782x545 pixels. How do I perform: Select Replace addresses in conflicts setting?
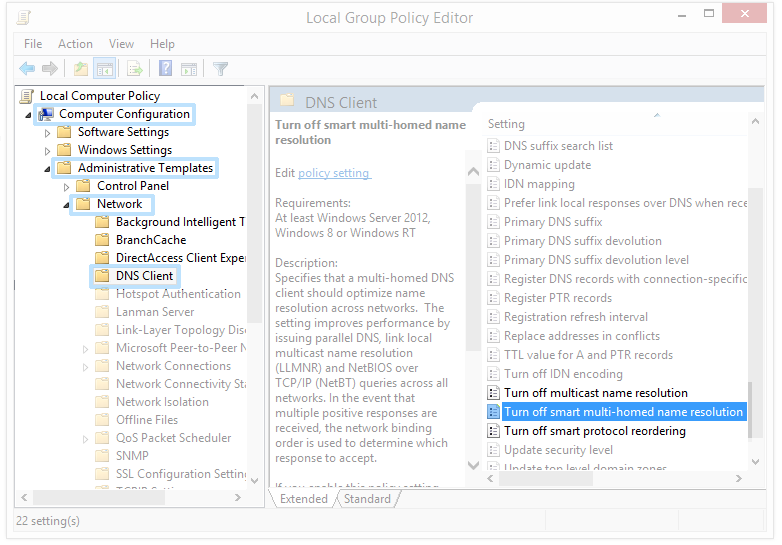582,336
